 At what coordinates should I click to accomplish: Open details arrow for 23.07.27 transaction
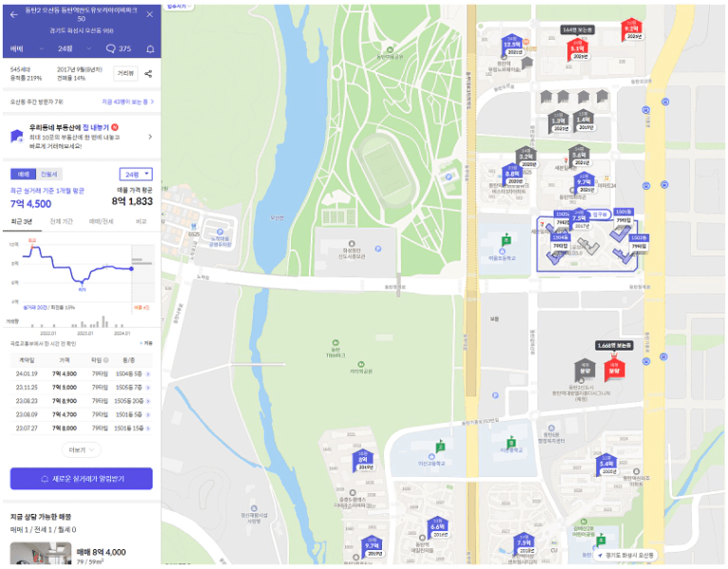148,428
